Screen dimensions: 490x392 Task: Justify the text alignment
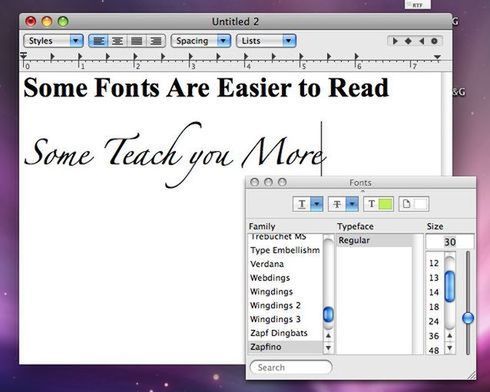tap(137, 41)
